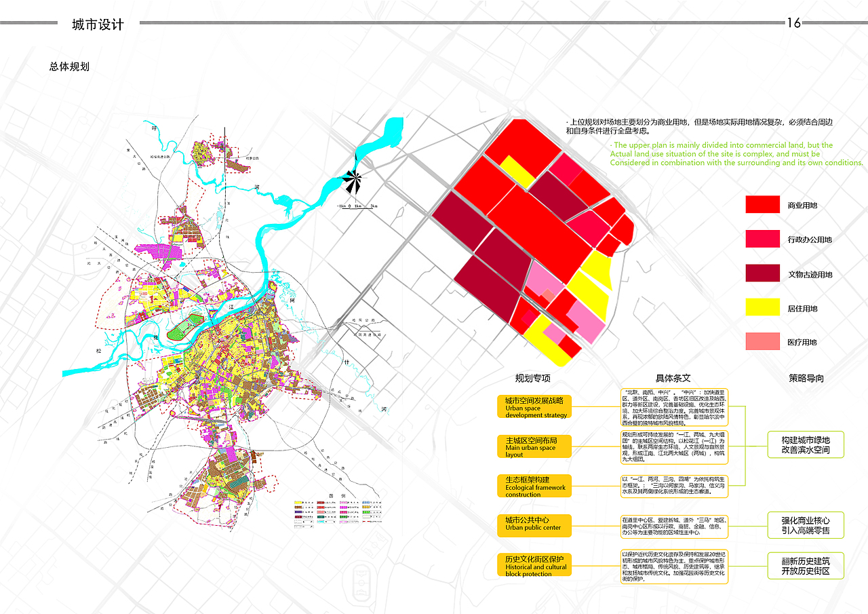Image resolution: width=868 pixels, height=614 pixels.
Task: Select the 生态框架构建 yellow label
Action: point(534,486)
